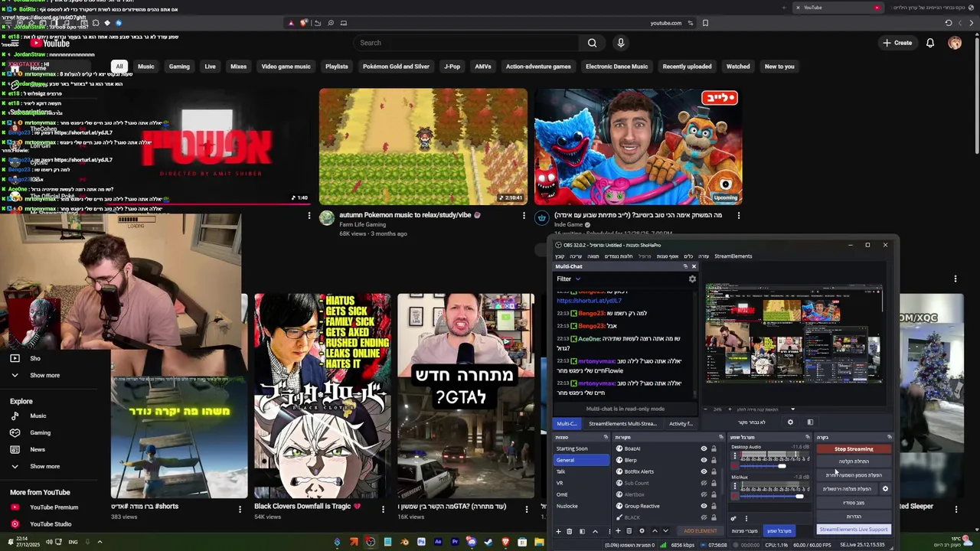The width and height of the screenshot is (980, 551).
Task: Open advanced audio properties in mixer footer
Action: 733,518
